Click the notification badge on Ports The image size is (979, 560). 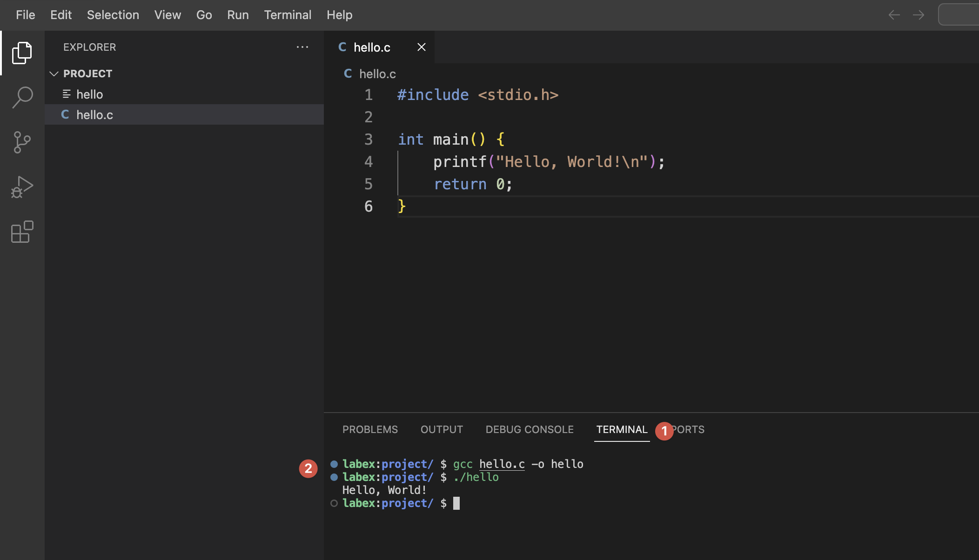pos(664,430)
